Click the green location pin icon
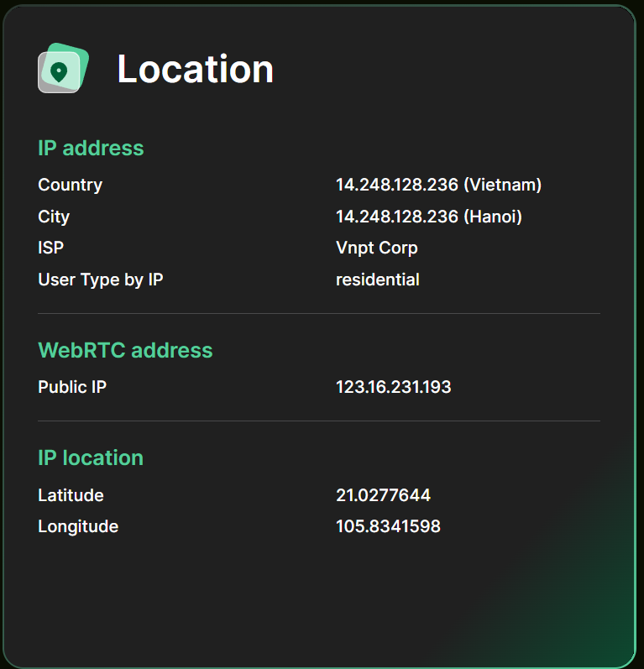Viewport: 644px width, 669px height. [x=60, y=71]
